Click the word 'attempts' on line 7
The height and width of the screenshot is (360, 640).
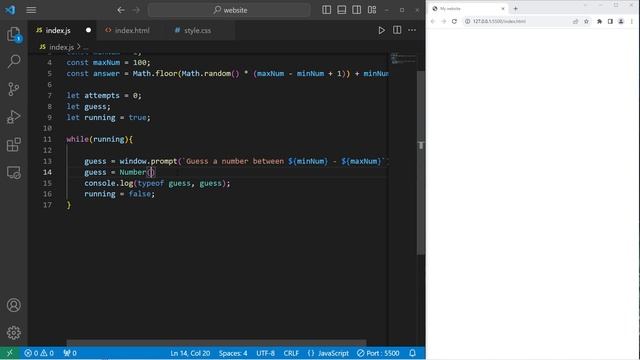[102, 96]
